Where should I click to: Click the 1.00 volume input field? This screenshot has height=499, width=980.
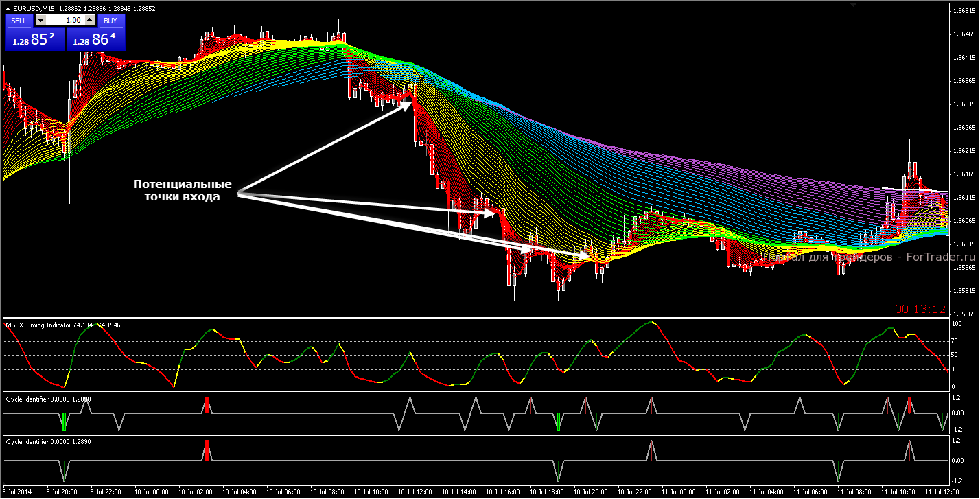click(65, 21)
